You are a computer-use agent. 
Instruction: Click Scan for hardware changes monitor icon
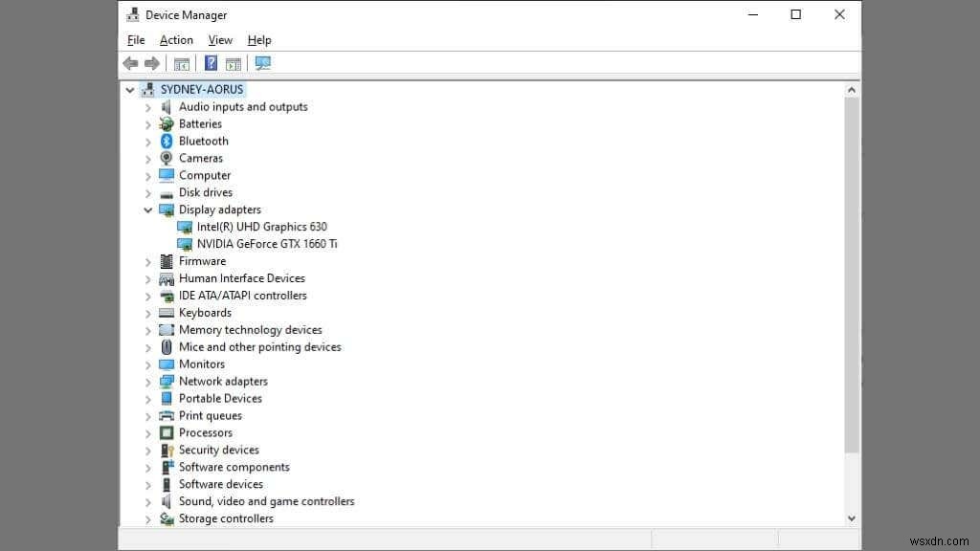[x=263, y=63]
